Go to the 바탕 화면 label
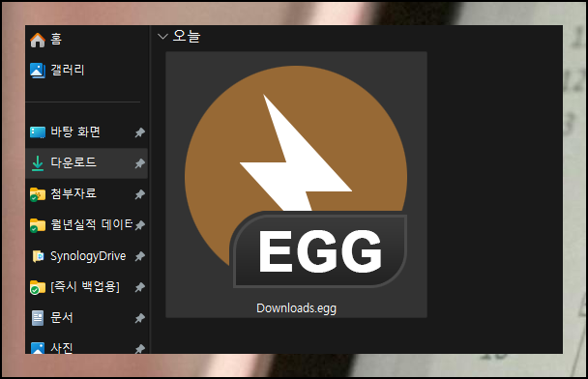The height and width of the screenshot is (379, 588). pyautogui.click(x=75, y=131)
